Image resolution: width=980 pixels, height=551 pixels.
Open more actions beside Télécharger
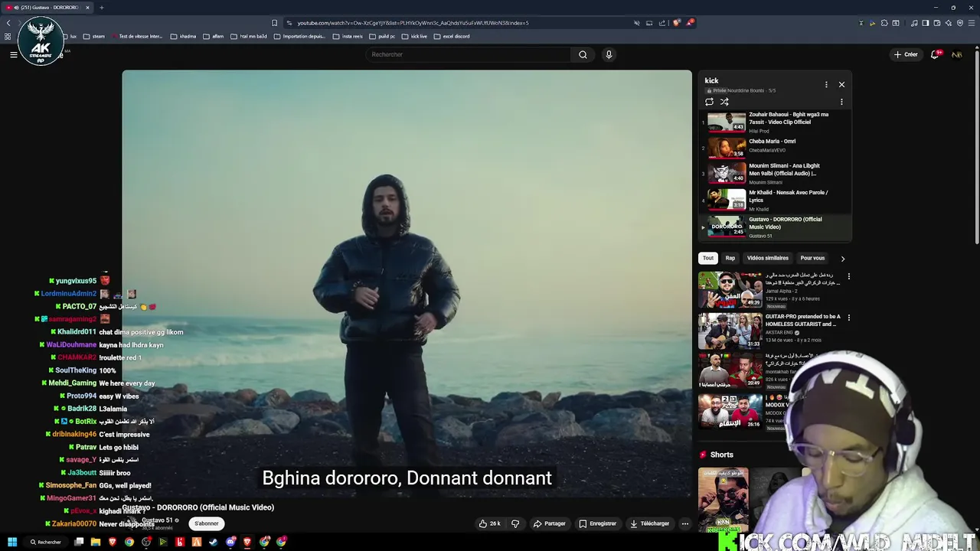pyautogui.click(x=685, y=523)
